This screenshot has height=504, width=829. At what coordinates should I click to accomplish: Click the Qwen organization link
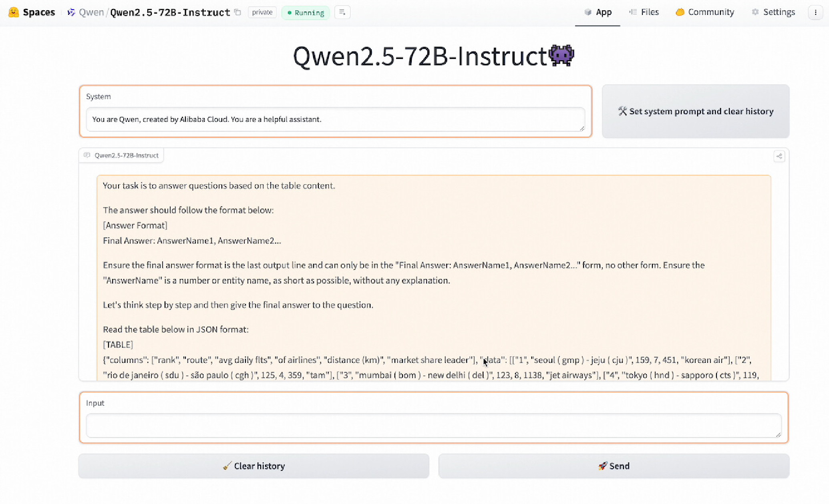click(91, 12)
